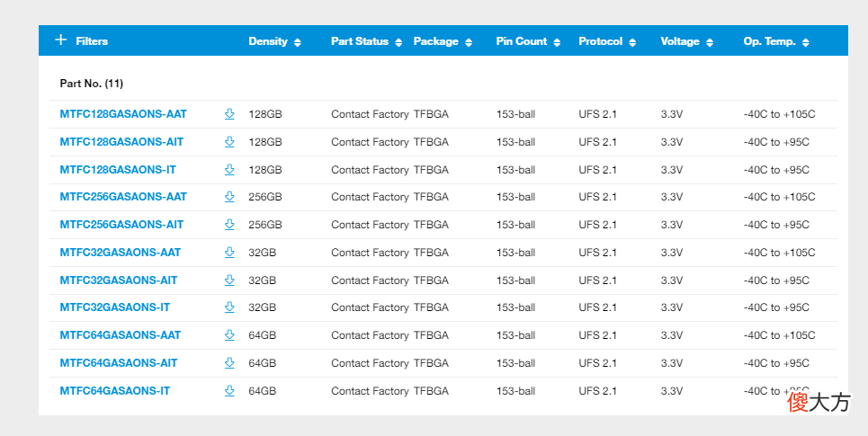Sort by Op. Temp. column
The width and height of the screenshot is (868, 436).
click(x=776, y=41)
